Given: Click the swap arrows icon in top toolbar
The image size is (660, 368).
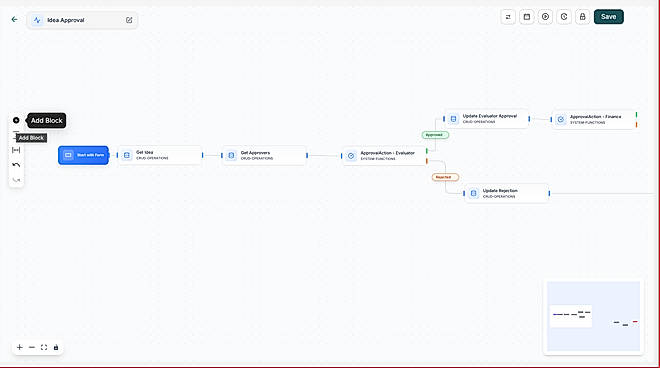Looking at the screenshot, I should click(508, 17).
